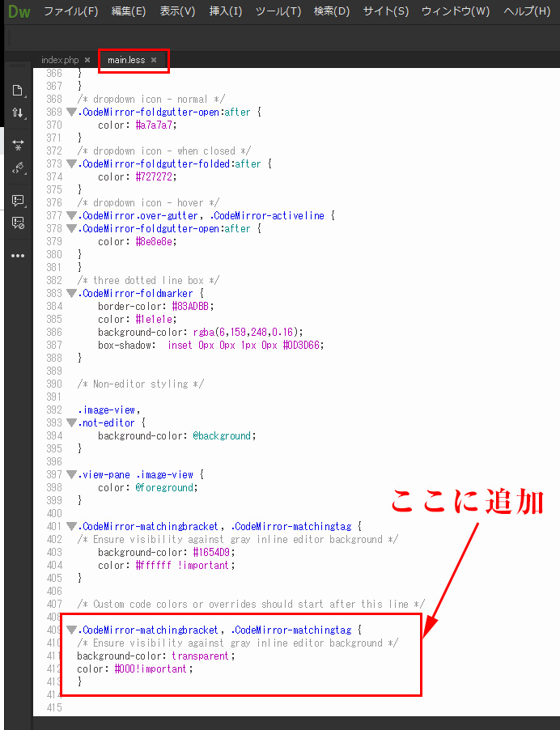Click line number 390 in the gutter

point(54,384)
